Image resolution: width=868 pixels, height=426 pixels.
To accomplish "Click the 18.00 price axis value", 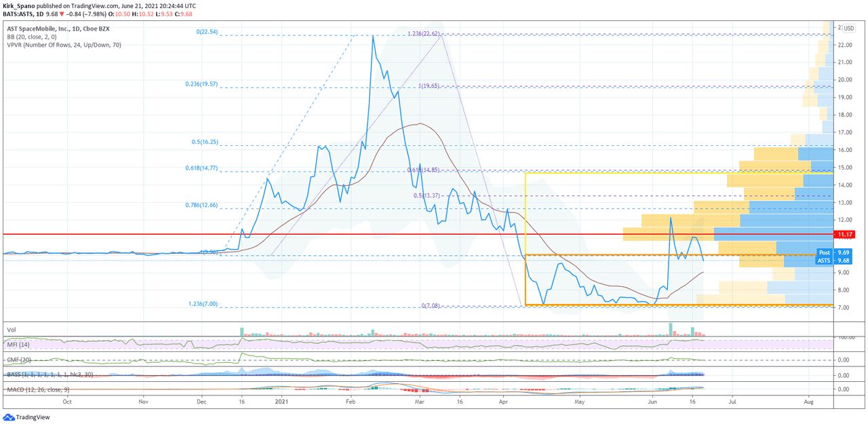I will [x=845, y=115].
